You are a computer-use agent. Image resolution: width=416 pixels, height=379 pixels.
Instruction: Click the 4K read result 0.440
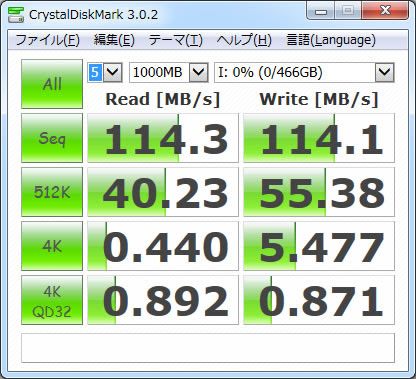[163, 246]
